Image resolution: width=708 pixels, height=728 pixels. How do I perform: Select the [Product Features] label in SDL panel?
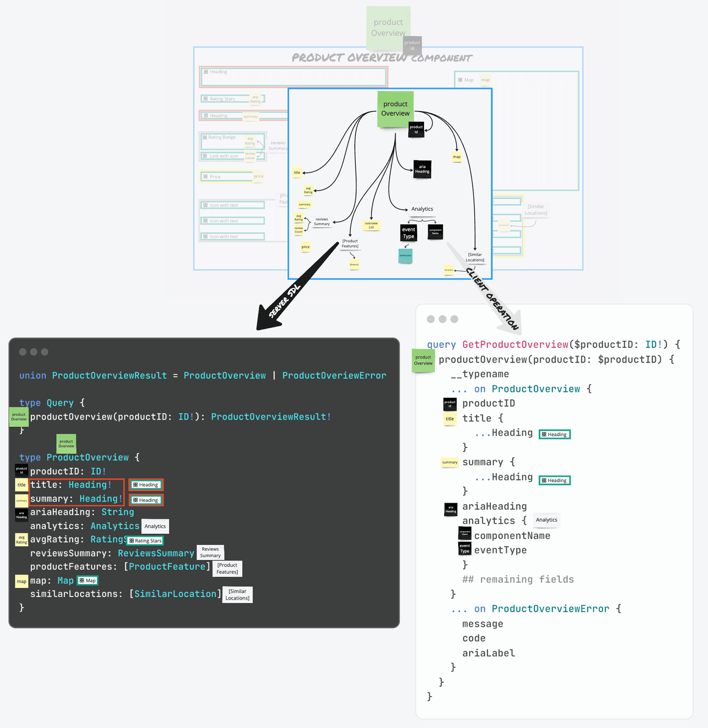click(227, 569)
